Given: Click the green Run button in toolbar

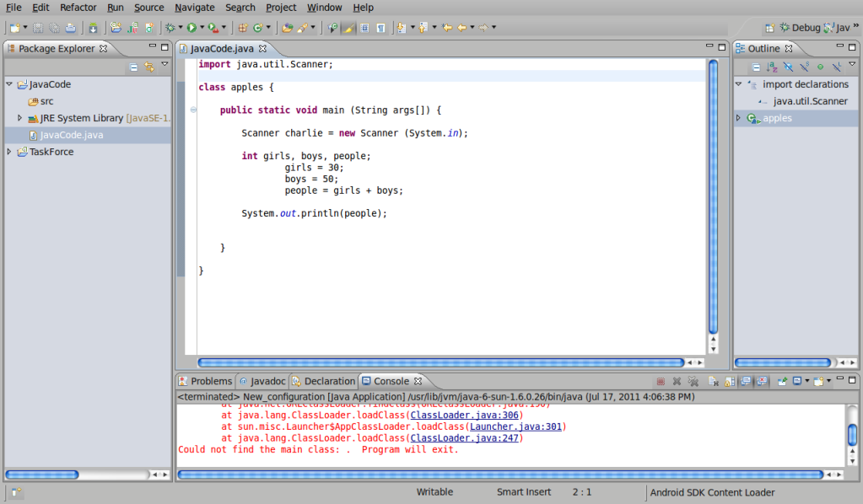Looking at the screenshot, I should click(191, 28).
